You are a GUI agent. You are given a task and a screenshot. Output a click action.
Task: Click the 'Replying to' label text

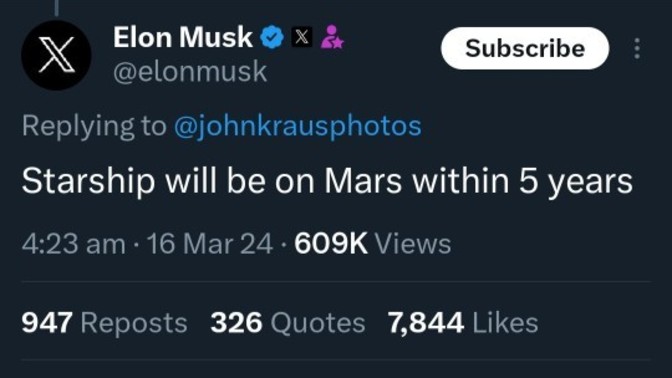pos(94,126)
